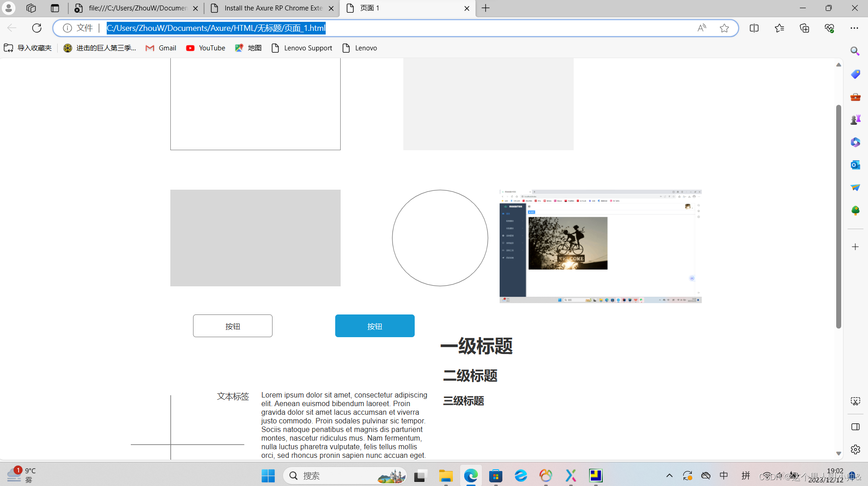
Task: Open Edge browser settings from the sidebar gear
Action: point(856,449)
